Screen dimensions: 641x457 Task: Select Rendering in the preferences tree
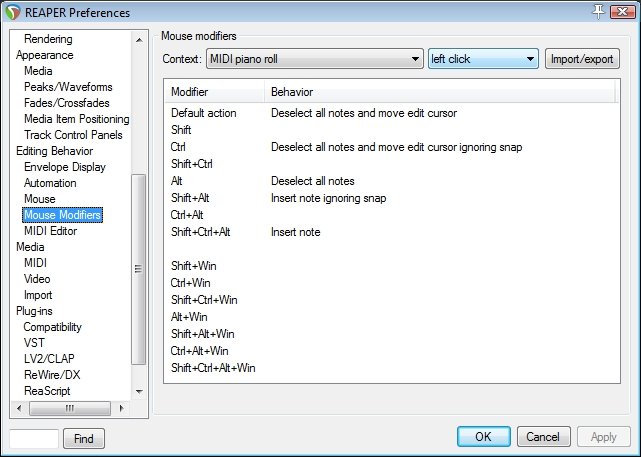(x=48, y=39)
